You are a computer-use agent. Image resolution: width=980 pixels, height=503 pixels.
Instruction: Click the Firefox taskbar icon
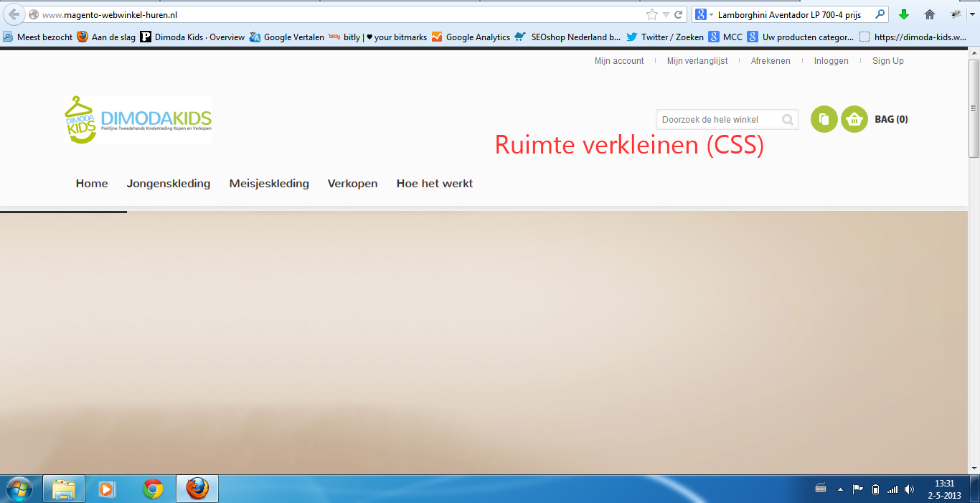tap(197, 489)
